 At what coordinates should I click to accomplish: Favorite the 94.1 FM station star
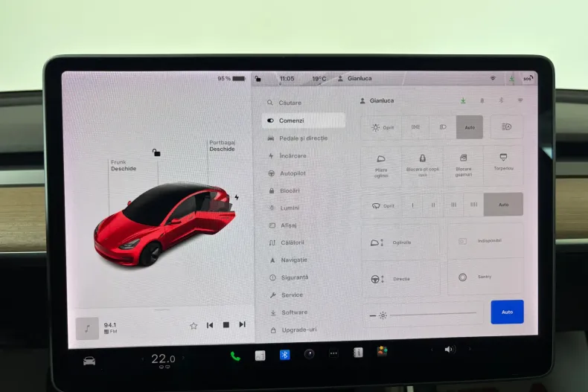click(x=194, y=326)
